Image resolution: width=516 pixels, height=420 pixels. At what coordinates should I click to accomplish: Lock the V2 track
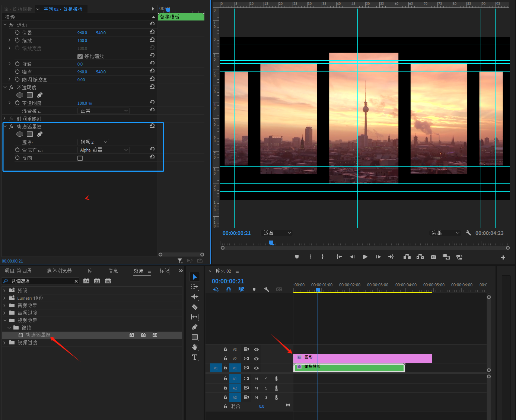225,358
